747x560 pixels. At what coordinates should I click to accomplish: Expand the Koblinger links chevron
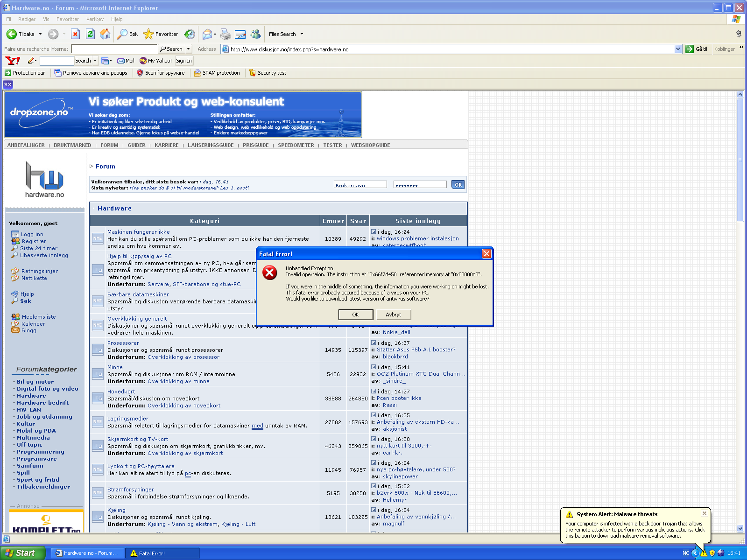pyautogui.click(x=741, y=48)
